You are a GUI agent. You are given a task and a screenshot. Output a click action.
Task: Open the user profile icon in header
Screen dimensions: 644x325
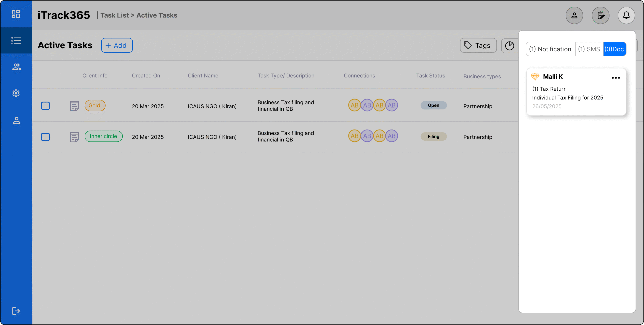(x=574, y=15)
